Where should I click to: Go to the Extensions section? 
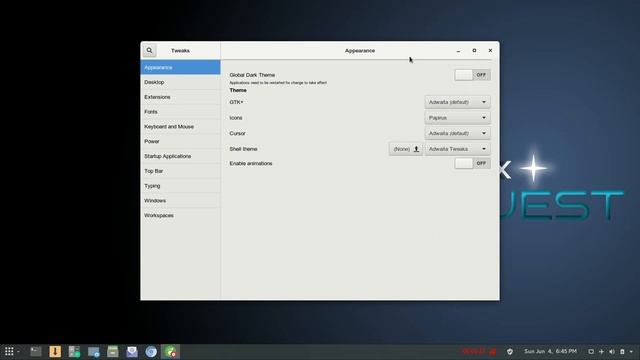pyautogui.click(x=180, y=97)
